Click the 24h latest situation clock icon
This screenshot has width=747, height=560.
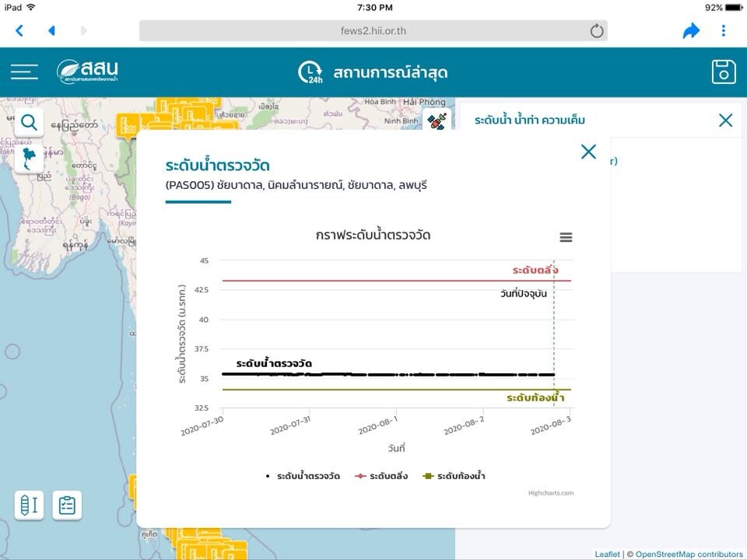(310, 72)
